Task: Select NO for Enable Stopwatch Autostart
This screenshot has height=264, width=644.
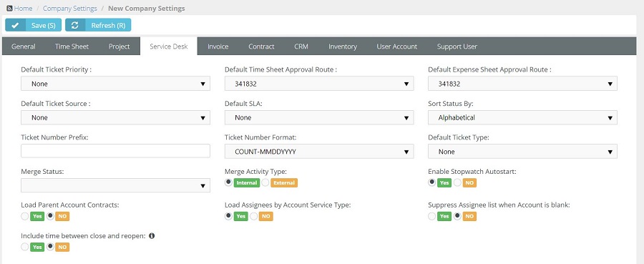Action: click(x=457, y=182)
